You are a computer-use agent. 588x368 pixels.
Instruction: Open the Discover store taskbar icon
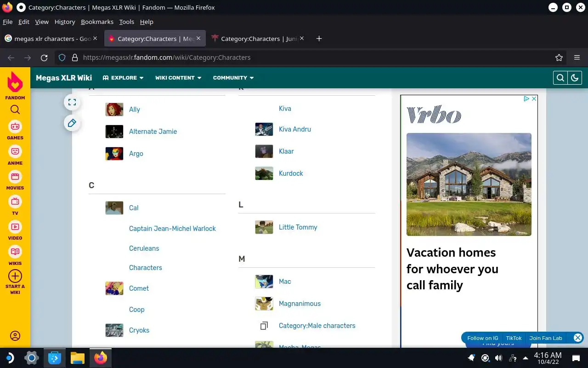pyautogui.click(x=55, y=358)
